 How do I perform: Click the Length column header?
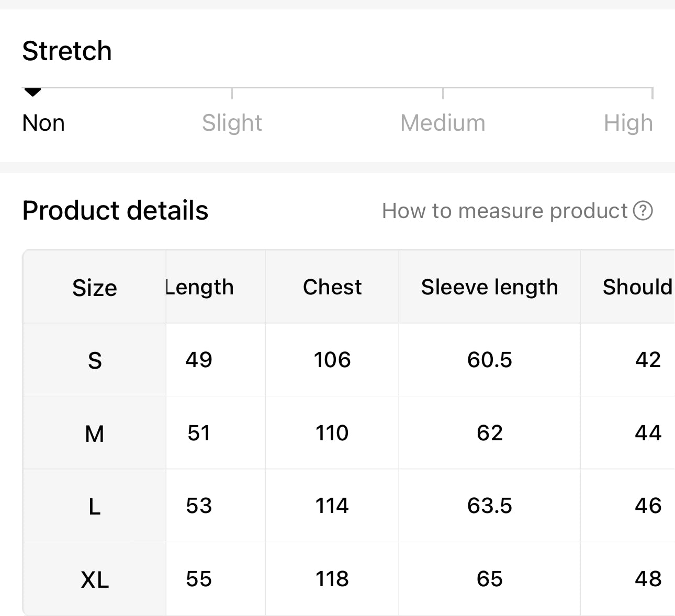[200, 287]
